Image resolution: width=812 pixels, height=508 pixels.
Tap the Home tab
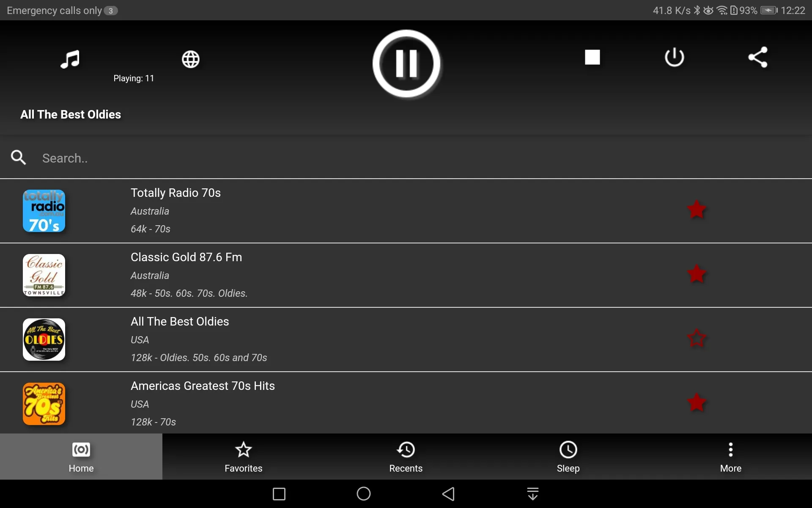coord(81,456)
